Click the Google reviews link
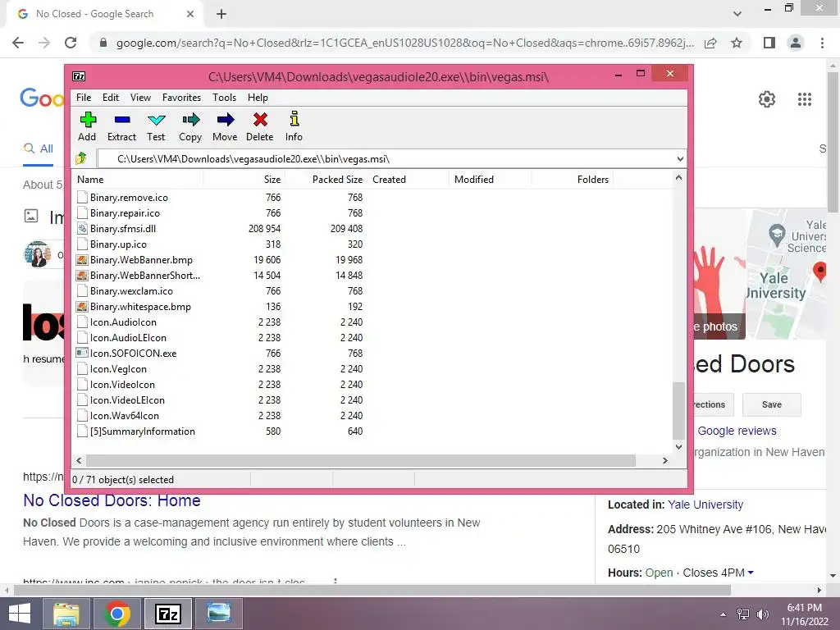Image resolution: width=840 pixels, height=630 pixels. click(x=737, y=431)
